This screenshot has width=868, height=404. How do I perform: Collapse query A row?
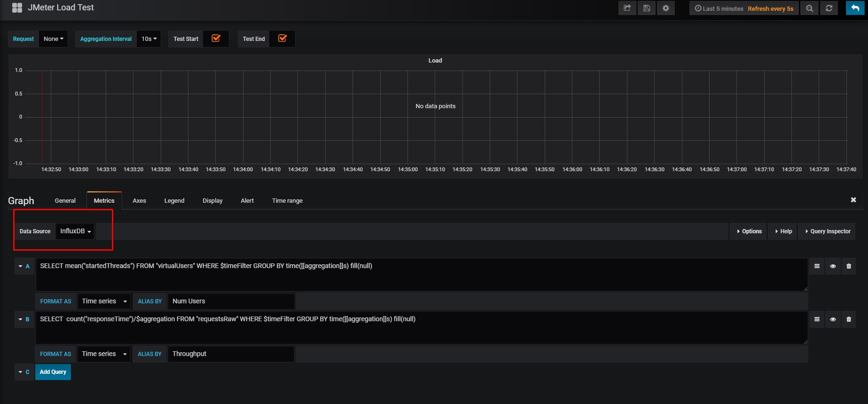coord(20,266)
